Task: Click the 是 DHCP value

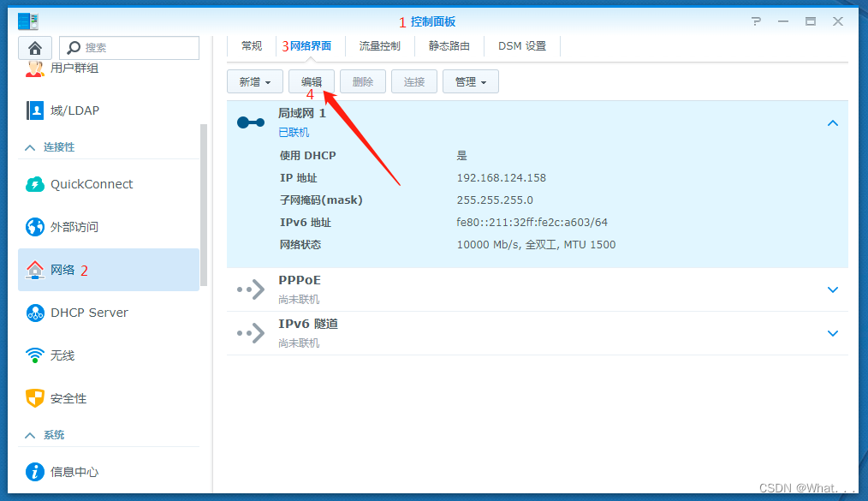Action: click(x=461, y=156)
